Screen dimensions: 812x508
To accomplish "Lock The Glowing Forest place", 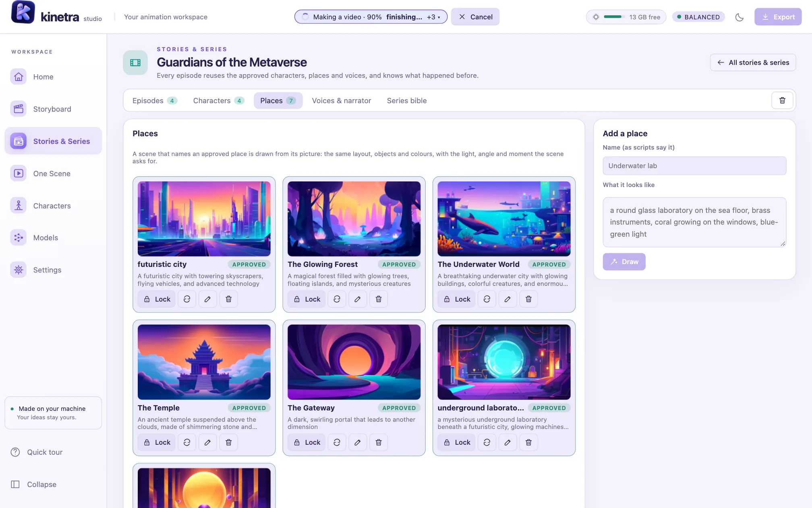I will pos(307,299).
